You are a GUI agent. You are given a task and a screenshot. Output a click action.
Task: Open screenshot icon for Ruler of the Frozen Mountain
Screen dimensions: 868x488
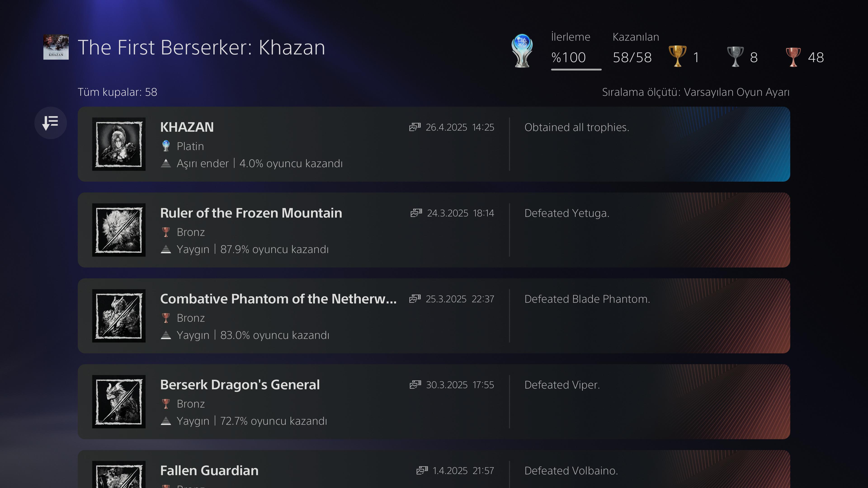416,213
